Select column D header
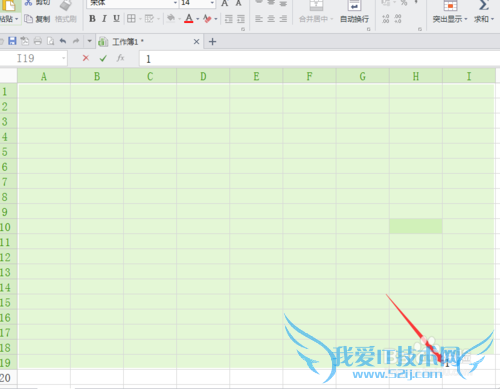500x389 pixels. pos(203,76)
